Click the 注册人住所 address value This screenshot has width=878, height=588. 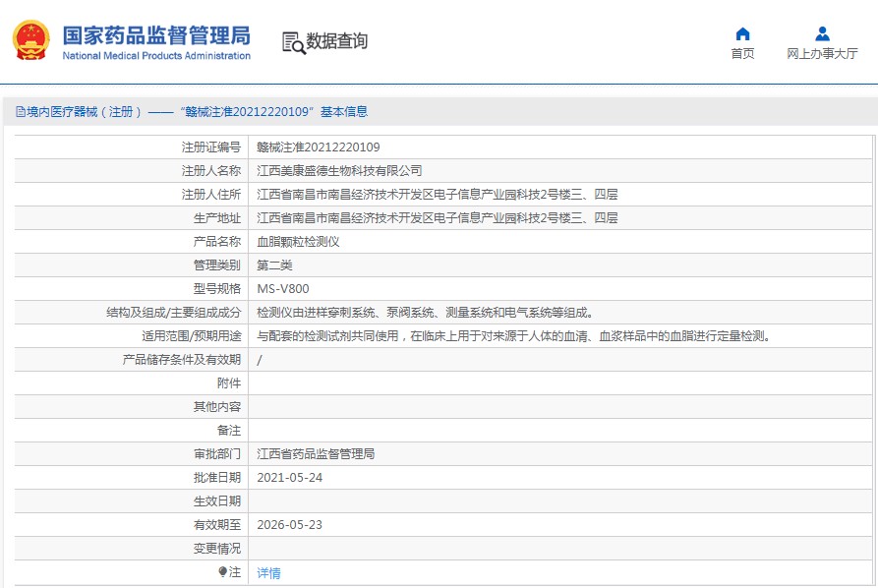[438, 195]
